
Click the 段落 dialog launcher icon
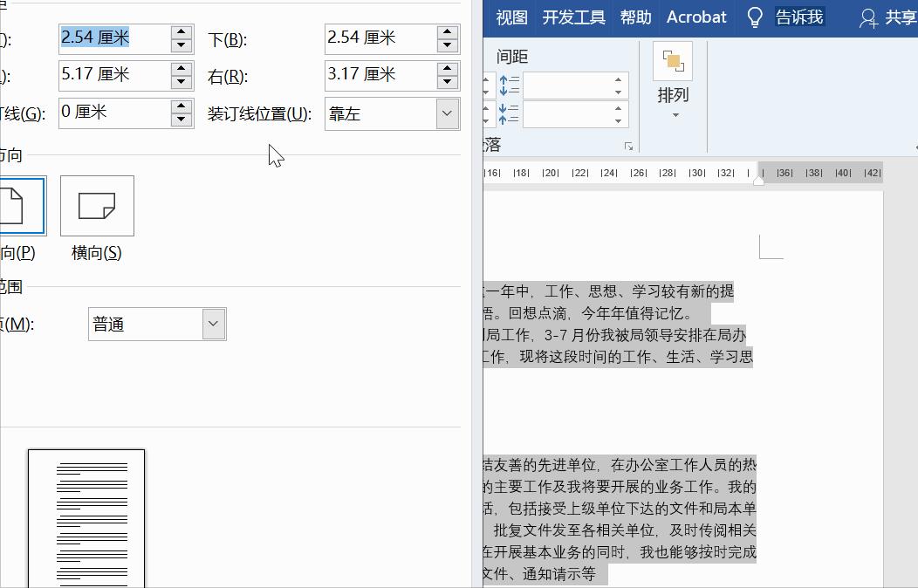coord(629,147)
